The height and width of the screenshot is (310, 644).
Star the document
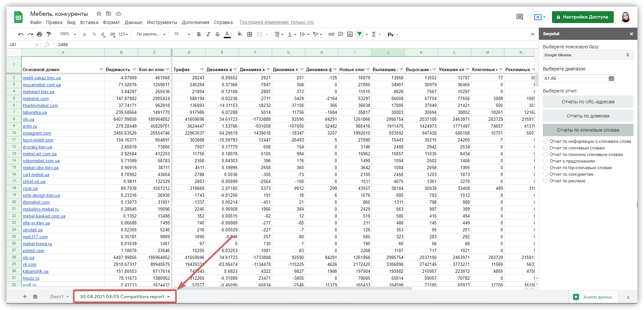tap(99, 13)
